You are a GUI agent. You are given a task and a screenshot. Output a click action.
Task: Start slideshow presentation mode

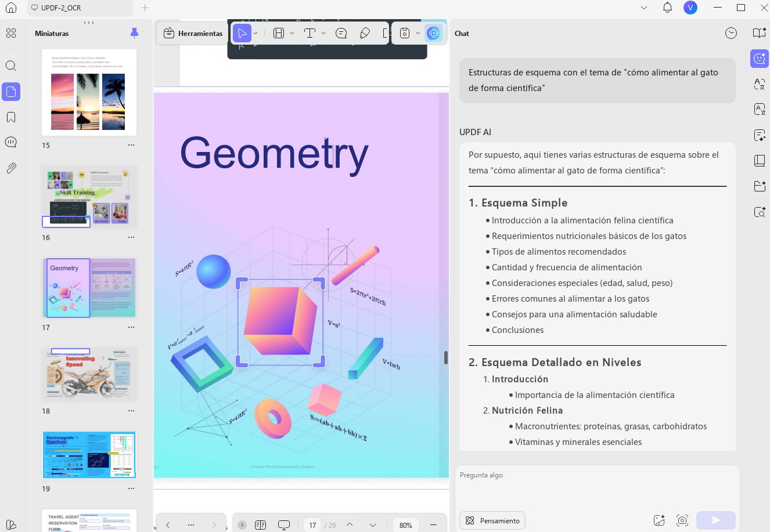(284, 525)
